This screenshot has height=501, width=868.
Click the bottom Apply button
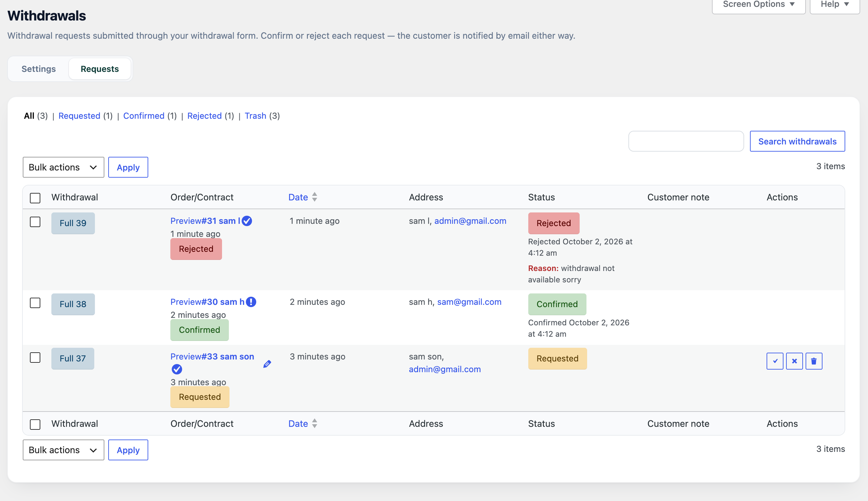(x=128, y=450)
